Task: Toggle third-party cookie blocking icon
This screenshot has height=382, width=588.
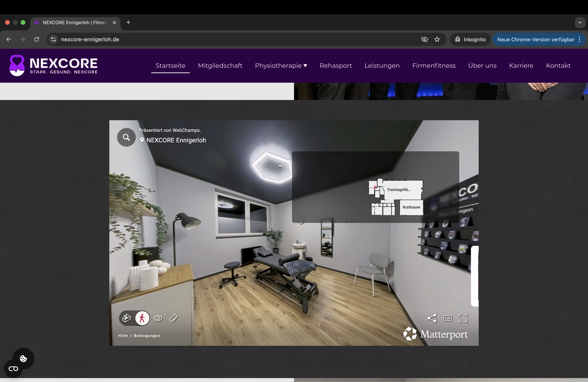Action: click(x=424, y=39)
